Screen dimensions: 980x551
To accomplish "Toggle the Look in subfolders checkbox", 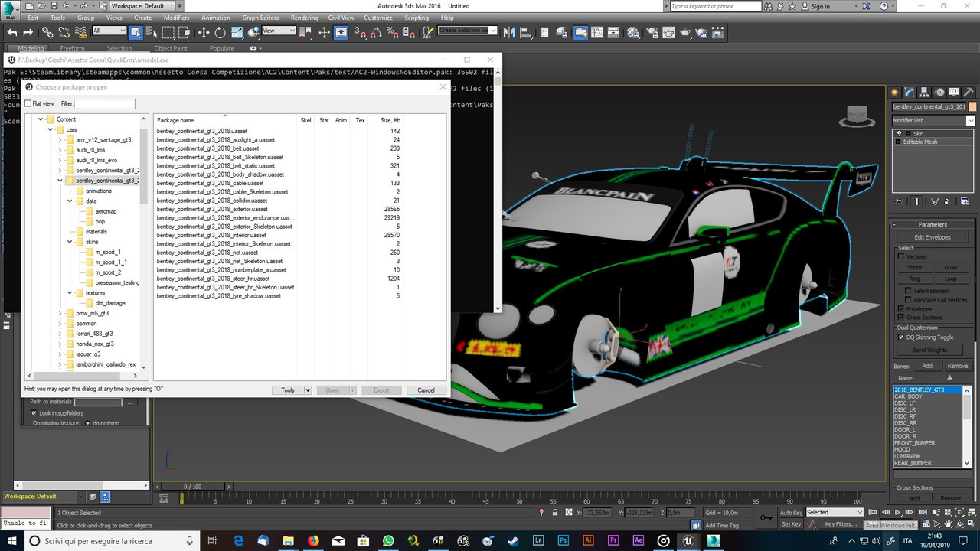I will (x=34, y=413).
